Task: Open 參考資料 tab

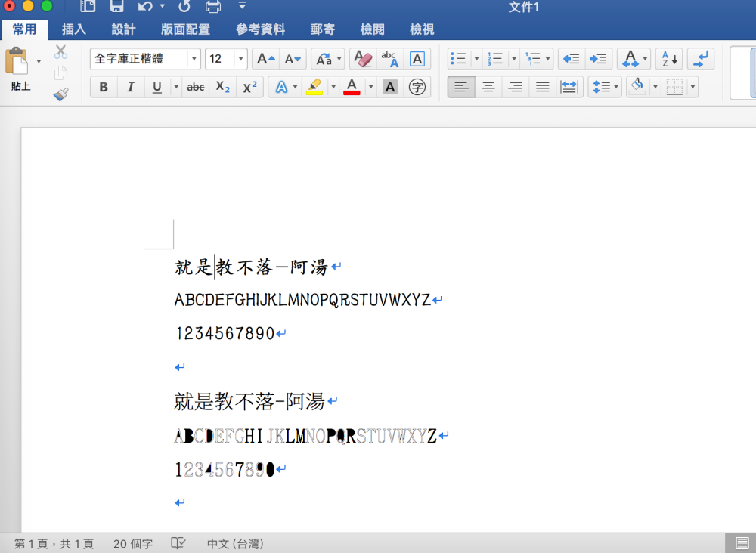Action: click(x=260, y=29)
